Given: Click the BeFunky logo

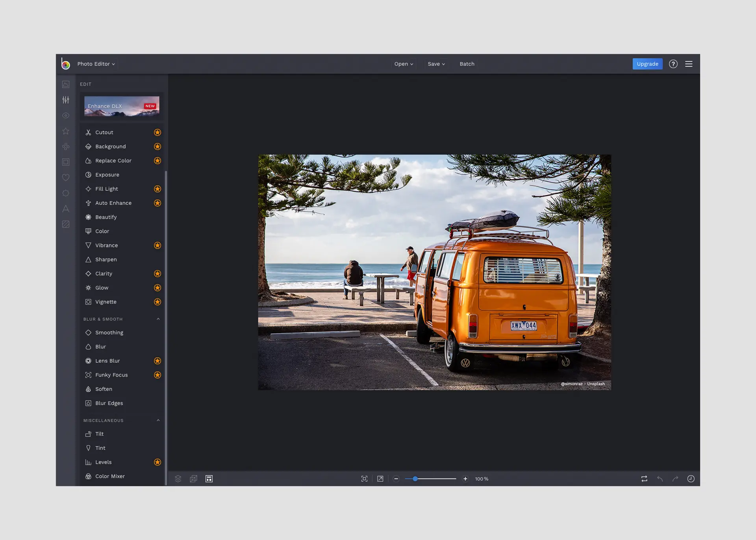Looking at the screenshot, I should click(65, 64).
